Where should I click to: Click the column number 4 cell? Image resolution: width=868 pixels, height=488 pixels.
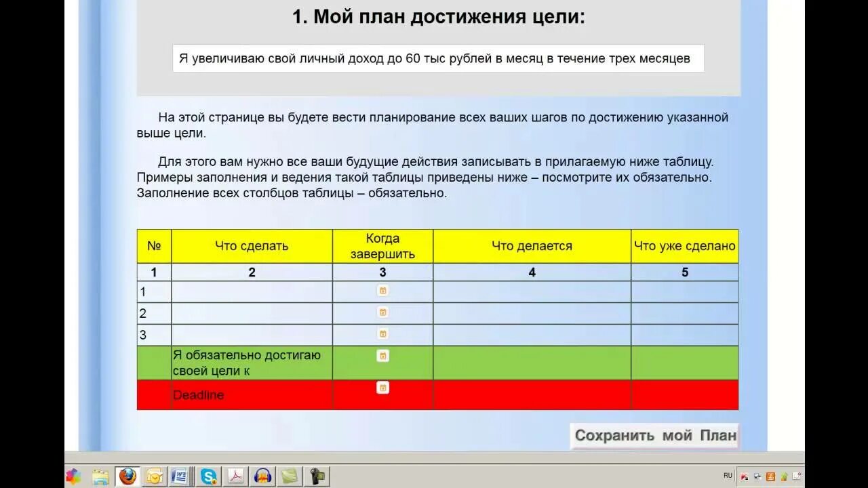tap(532, 272)
